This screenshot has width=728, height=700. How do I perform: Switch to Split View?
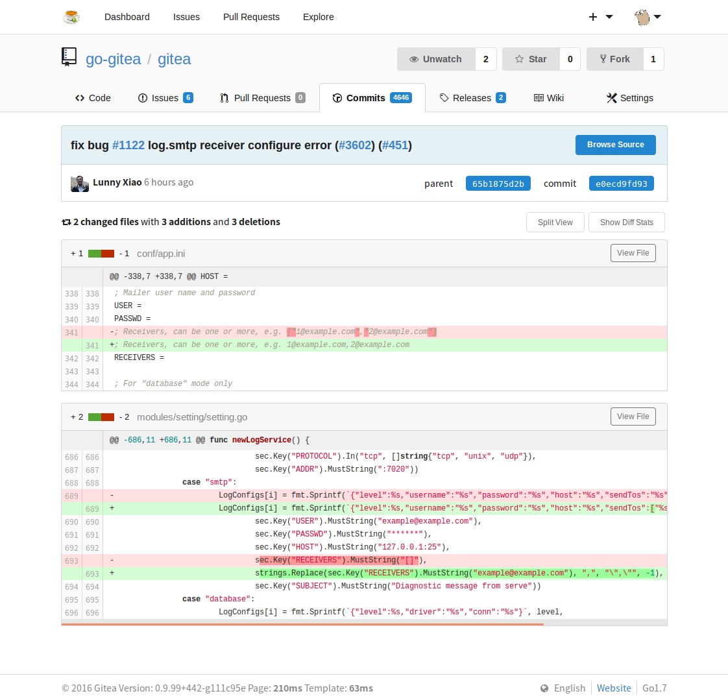pyautogui.click(x=555, y=223)
